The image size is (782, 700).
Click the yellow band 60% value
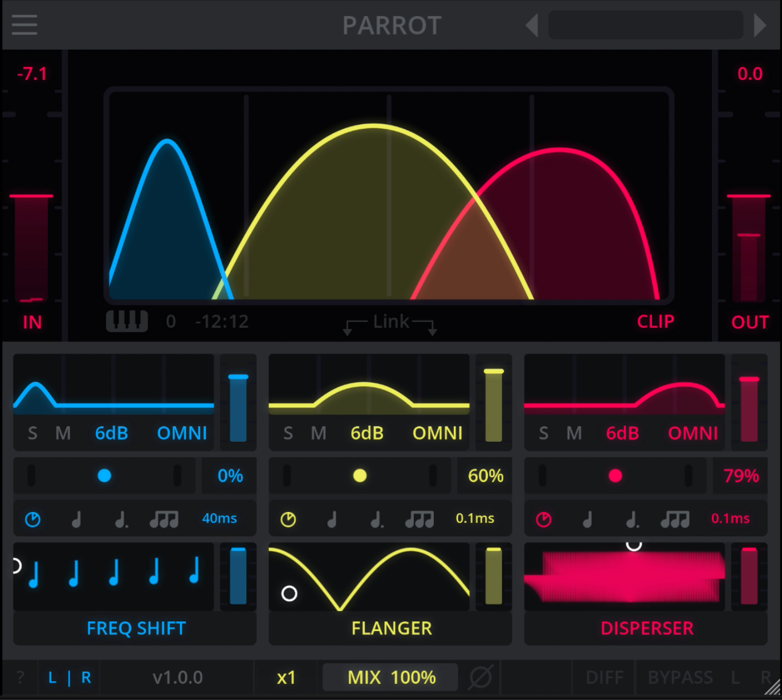pyautogui.click(x=485, y=475)
